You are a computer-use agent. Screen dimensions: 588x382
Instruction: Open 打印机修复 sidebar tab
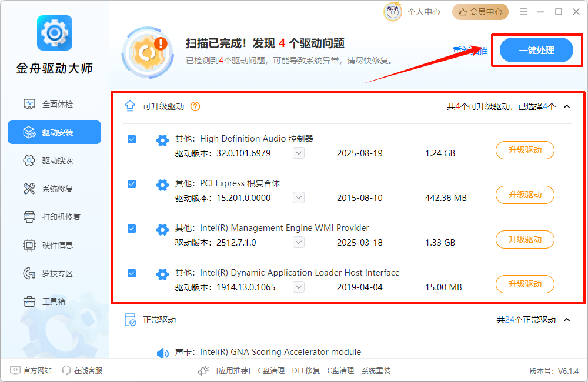[x=54, y=217]
